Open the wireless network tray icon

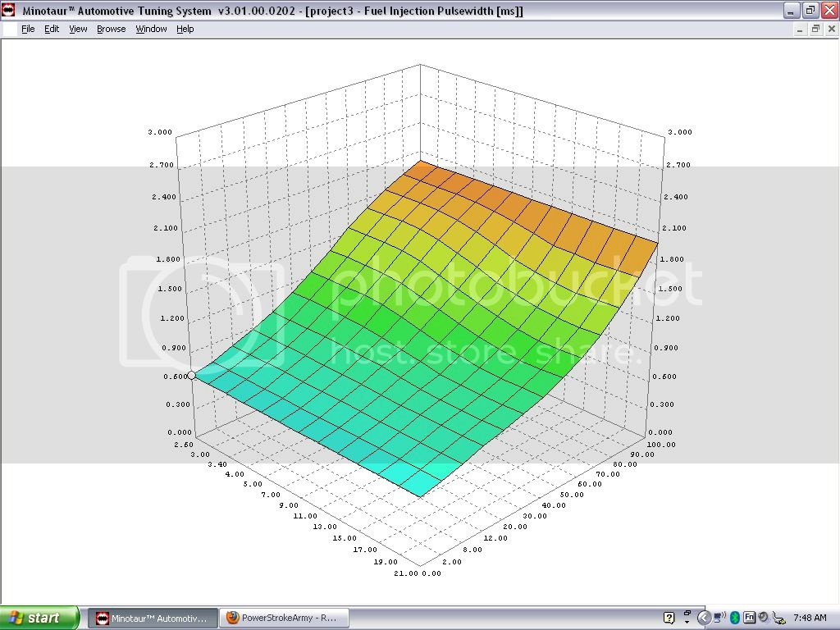tap(720, 618)
